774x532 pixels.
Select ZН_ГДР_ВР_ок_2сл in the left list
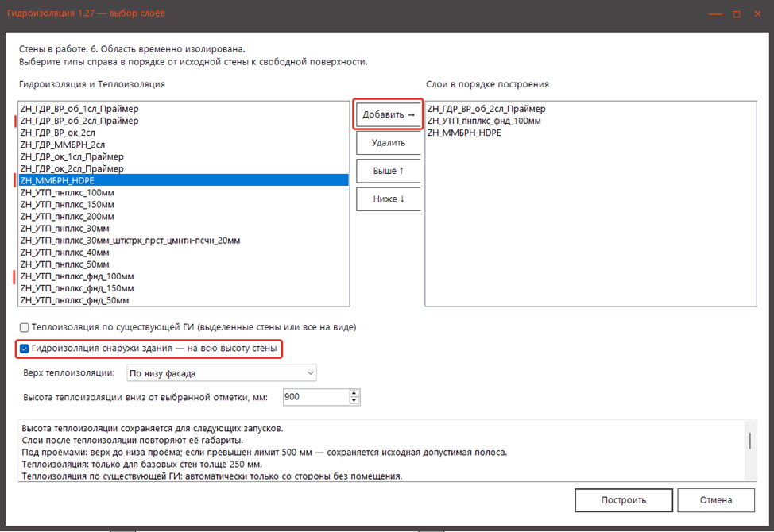(184, 133)
